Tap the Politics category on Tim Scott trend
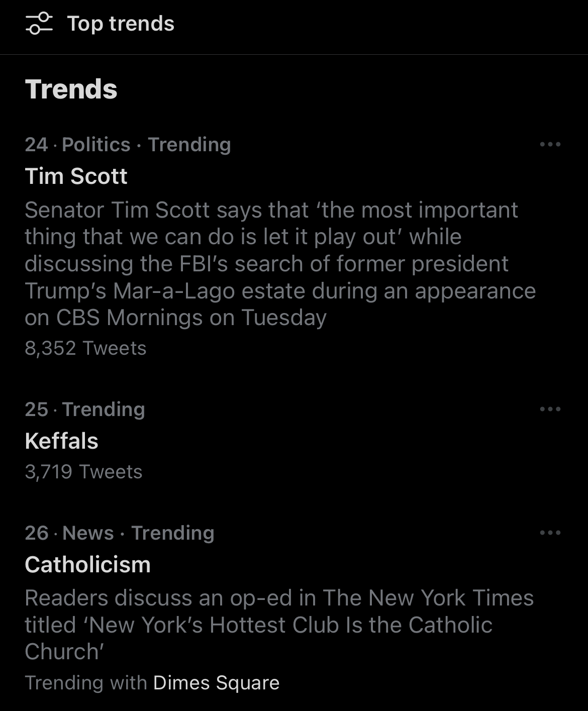Image resolution: width=588 pixels, height=711 pixels. click(x=96, y=145)
